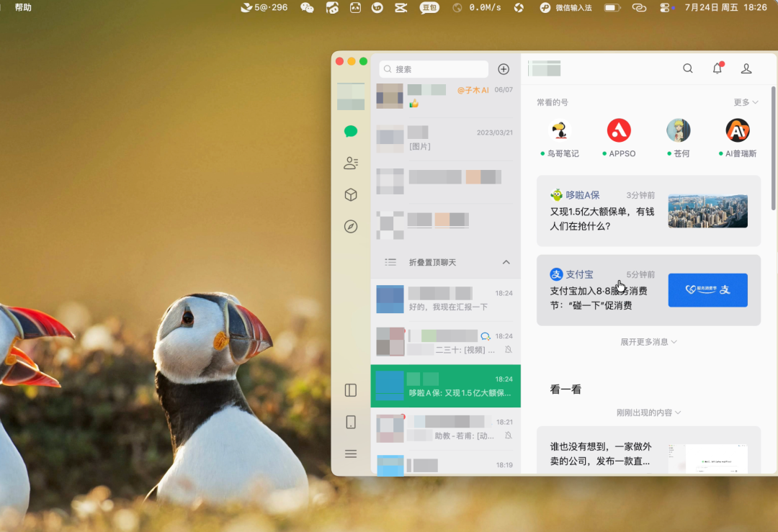This screenshot has width=778, height=532.
Task: Click the plus button beside search
Action: coord(504,69)
